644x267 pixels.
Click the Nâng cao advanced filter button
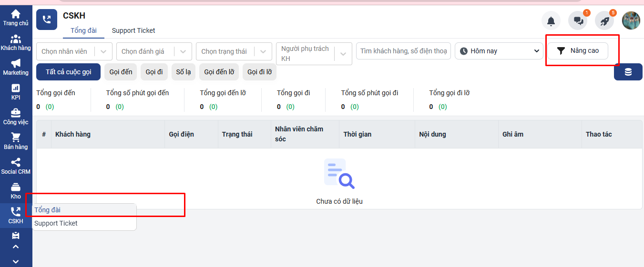point(577,51)
